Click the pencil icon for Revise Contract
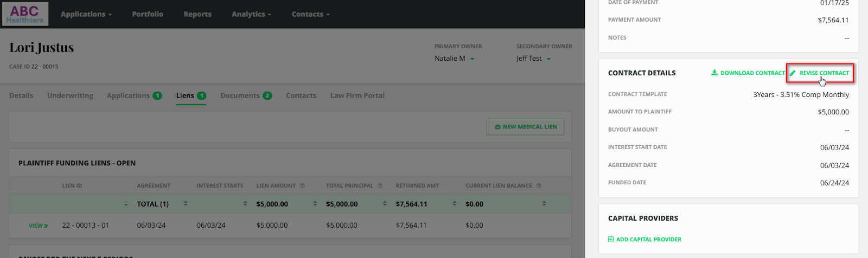 pos(793,73)
